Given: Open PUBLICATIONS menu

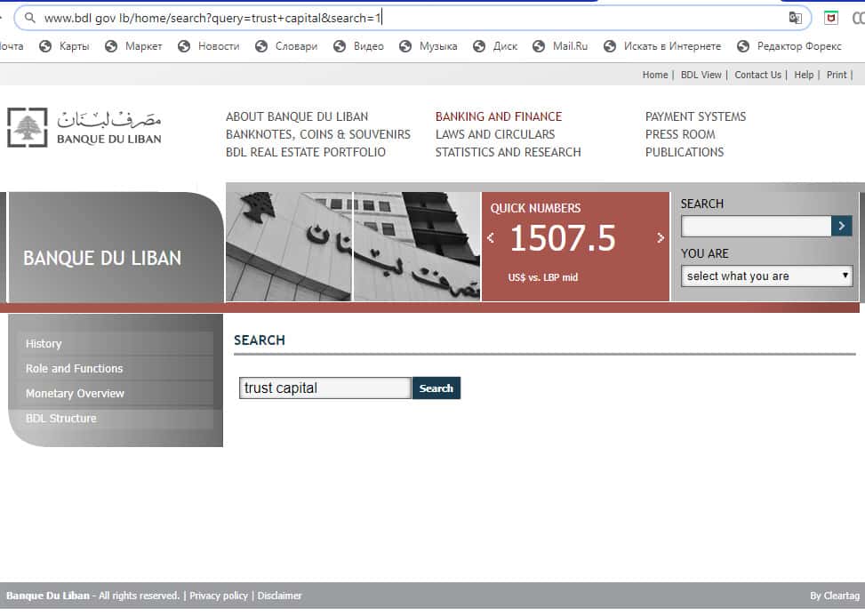Looking at the screenshot, I should (685, 152).
